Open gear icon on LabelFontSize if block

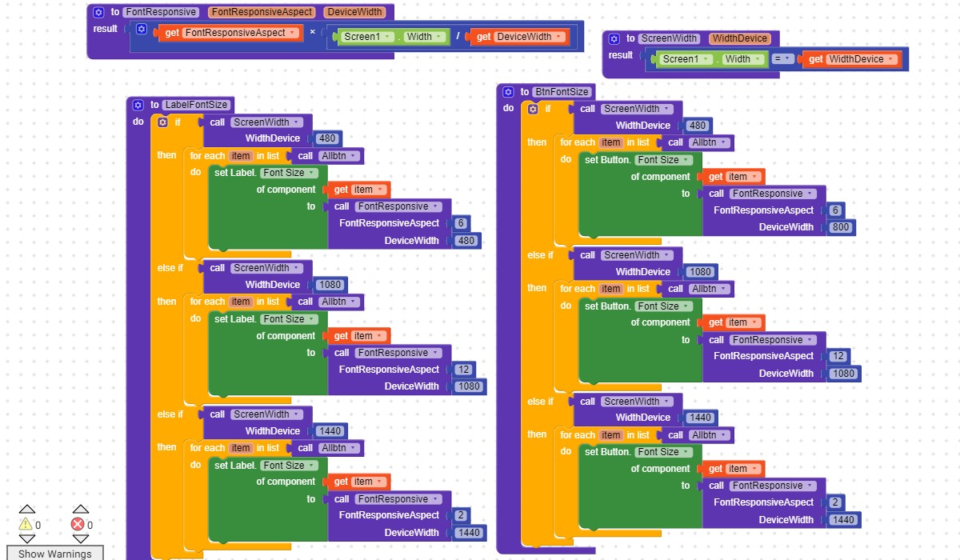162,122
